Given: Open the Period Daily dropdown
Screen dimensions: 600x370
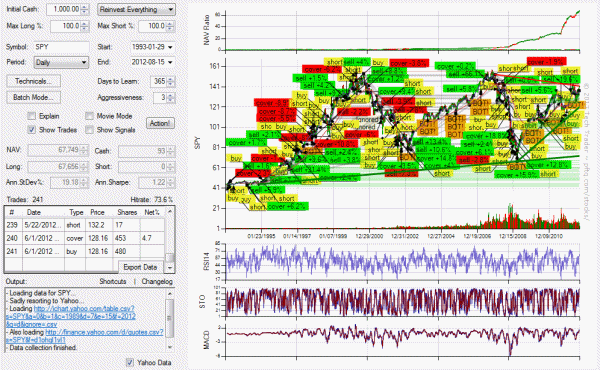Looking at the screenshot, I should click(x=61, y=62).
